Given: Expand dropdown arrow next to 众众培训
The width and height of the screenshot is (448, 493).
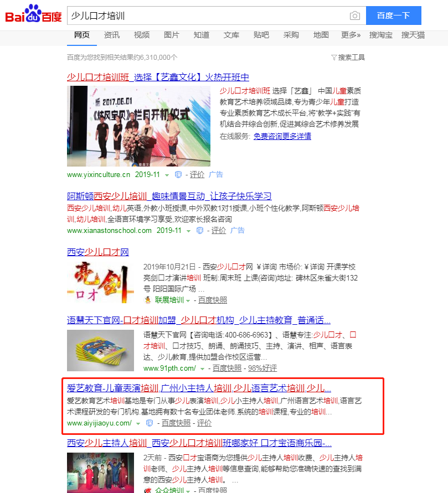Looking at the screenshot, I should pos(188,491).
